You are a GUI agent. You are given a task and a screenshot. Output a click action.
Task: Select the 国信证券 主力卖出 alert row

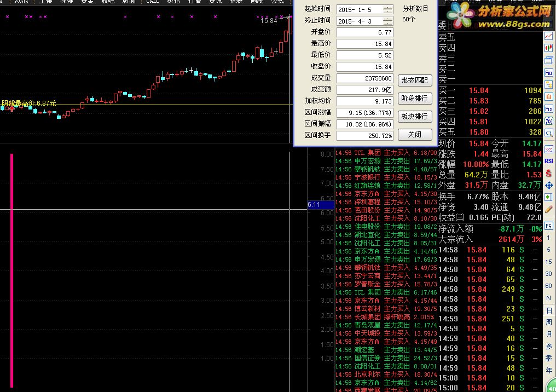pyautogui.click(x=386, y=358)
